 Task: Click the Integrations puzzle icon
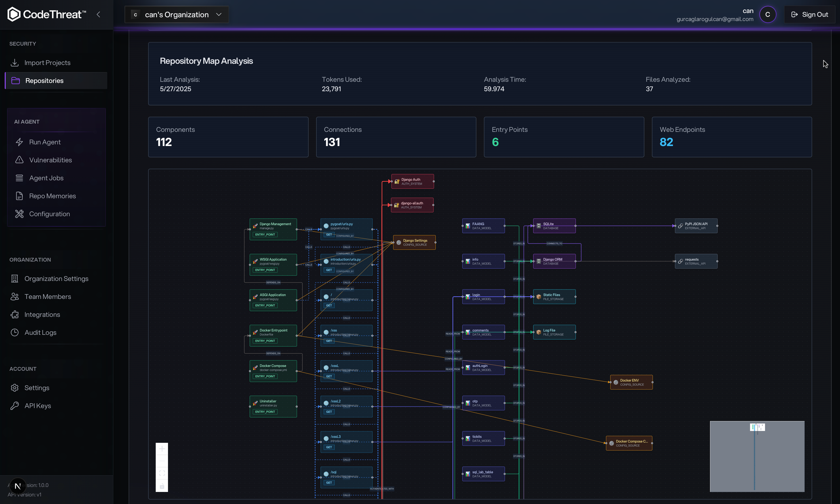[15, 314]
